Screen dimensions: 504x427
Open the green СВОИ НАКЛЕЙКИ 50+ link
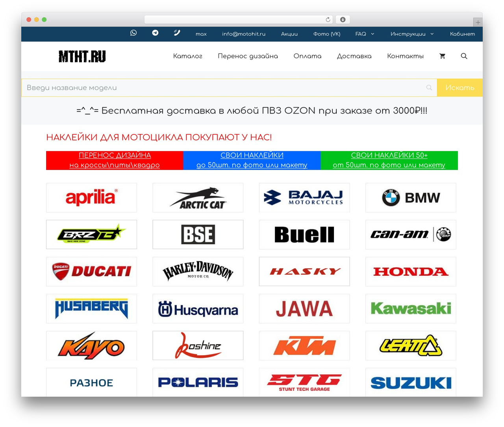click(389, 160)
